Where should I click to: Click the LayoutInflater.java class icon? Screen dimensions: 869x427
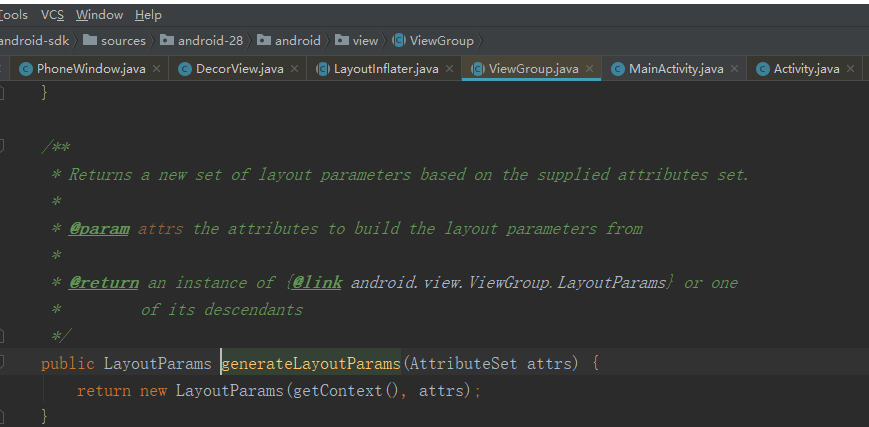323,69
